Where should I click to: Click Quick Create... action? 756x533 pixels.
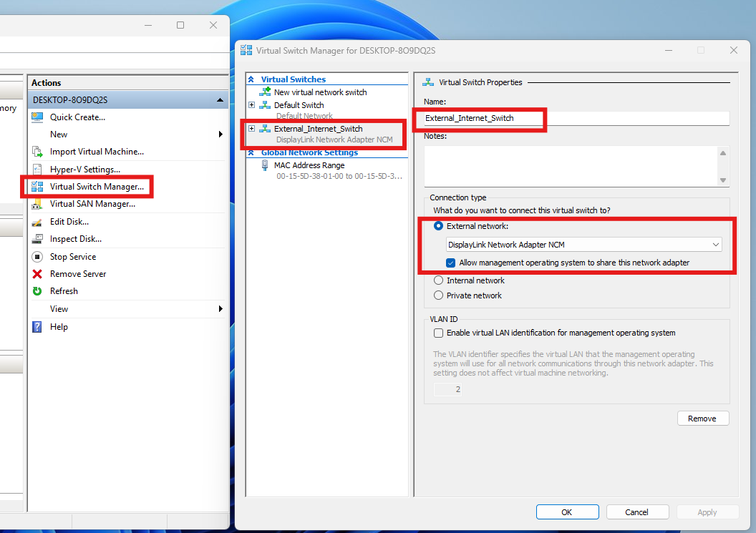[x=77, y=117]
